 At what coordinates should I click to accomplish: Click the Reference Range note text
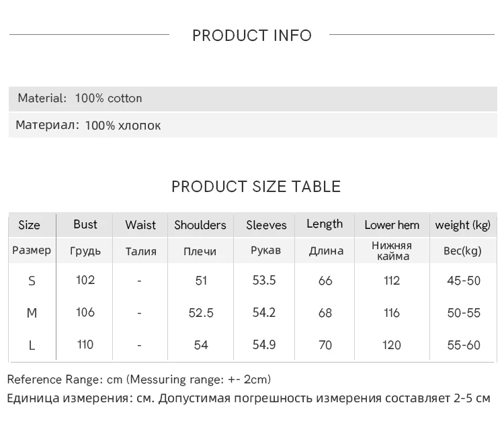(139, 379)
